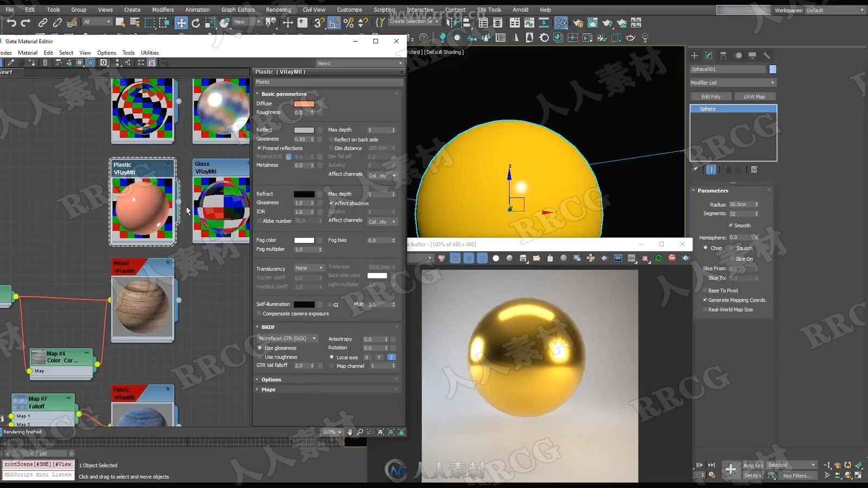Image resolution: width=868 pixels, height=488 pixels.
Task: Open the Rendered Frame Window icon
Action: point(592,23)
